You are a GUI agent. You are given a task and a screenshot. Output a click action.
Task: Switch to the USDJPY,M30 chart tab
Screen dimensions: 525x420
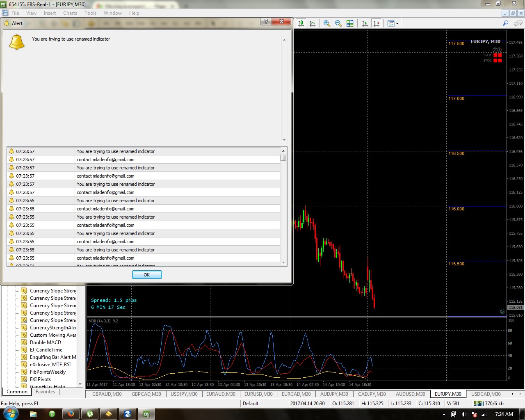184,394
